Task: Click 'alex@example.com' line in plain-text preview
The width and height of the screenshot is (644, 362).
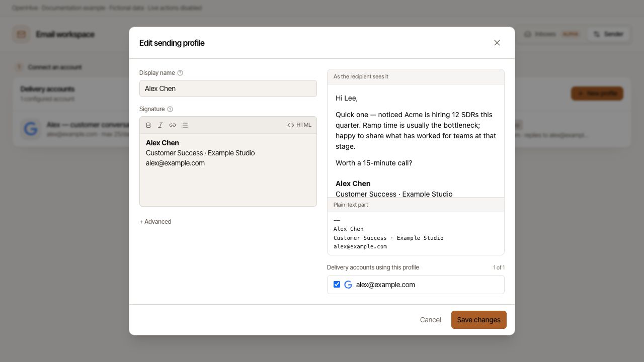Action: pyautogui.click(x=360, y=247)
